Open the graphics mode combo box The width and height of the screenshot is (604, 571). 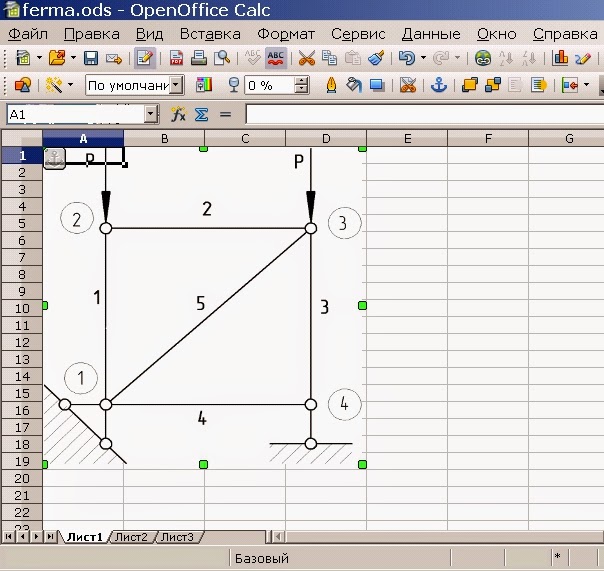pyautogui.click(x=134, y=85)
